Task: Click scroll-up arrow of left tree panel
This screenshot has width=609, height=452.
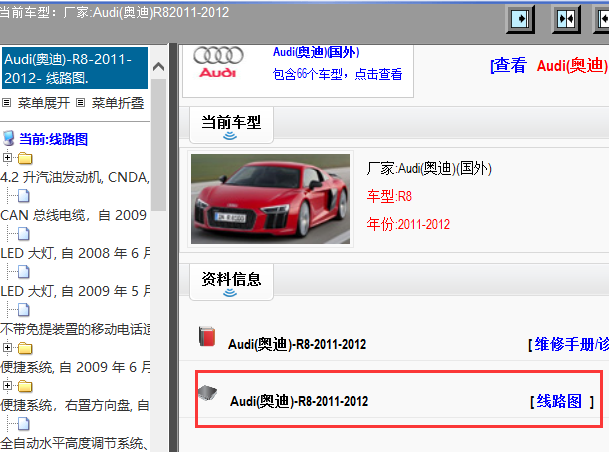Action: [x=158, y=67]
